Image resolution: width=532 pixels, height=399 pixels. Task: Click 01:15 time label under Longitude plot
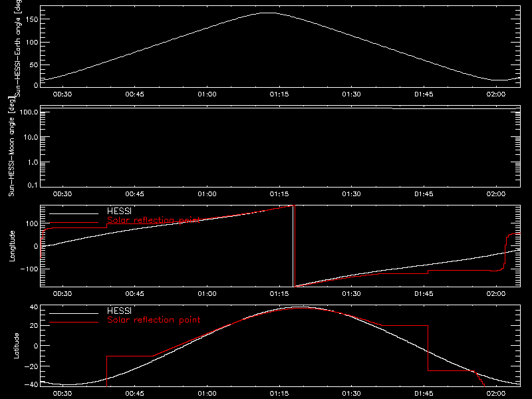click(279, 294)
